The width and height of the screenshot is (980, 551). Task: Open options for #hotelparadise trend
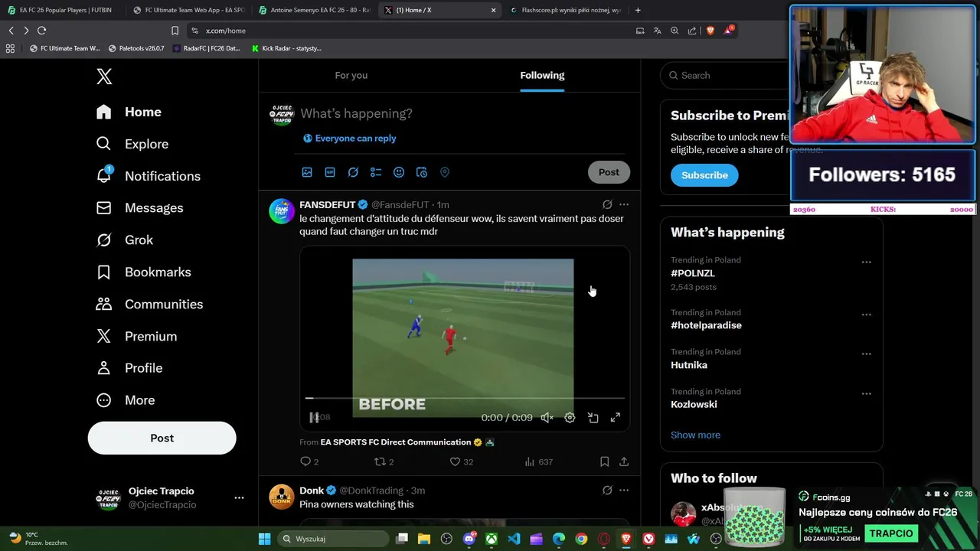point(866,315)
